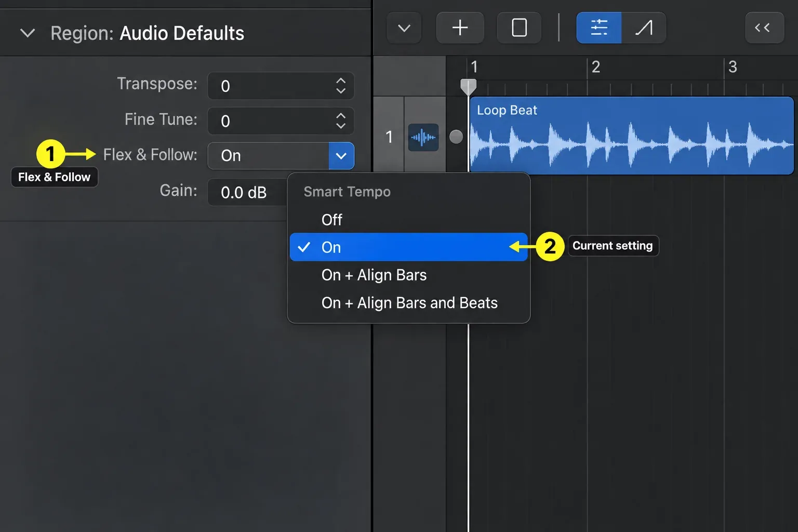Click bar 3 in the ruler
Viewport: 798px width, 532px height.
(733, 66)
